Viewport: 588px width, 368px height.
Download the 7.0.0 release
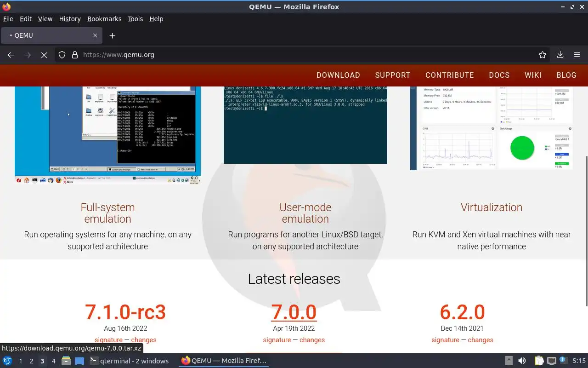point(294,312)
